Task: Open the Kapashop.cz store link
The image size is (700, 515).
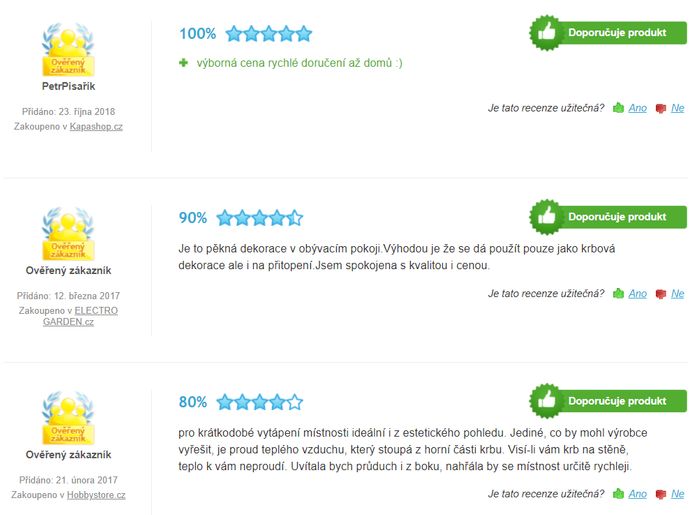Action: [x=96, y=126]
